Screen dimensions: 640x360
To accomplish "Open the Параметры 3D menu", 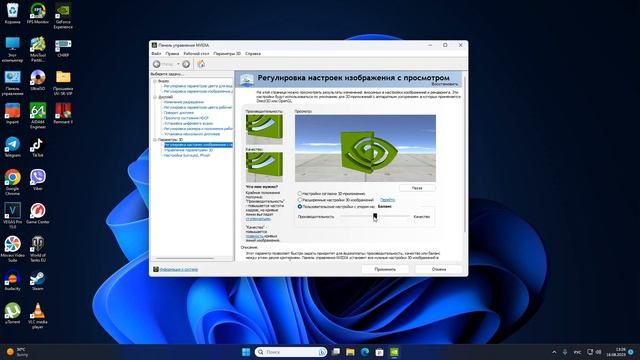I will tap(227, 53).
